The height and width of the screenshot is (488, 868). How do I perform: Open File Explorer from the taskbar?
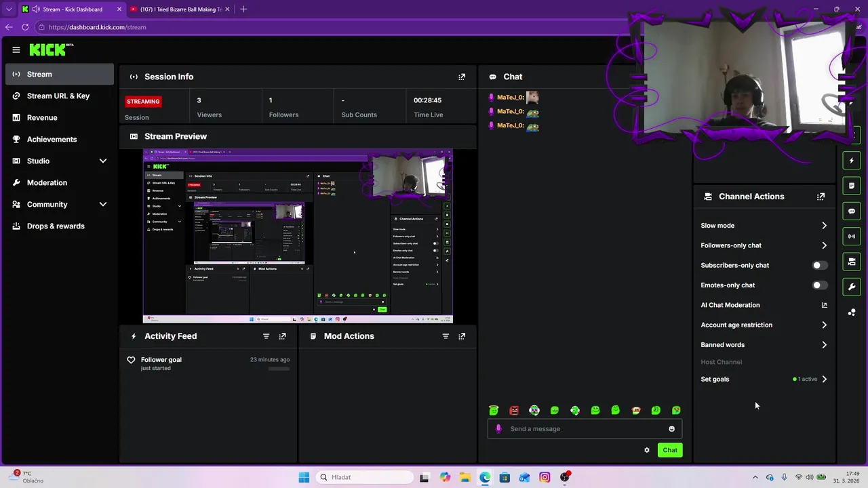tap(465, 477)
